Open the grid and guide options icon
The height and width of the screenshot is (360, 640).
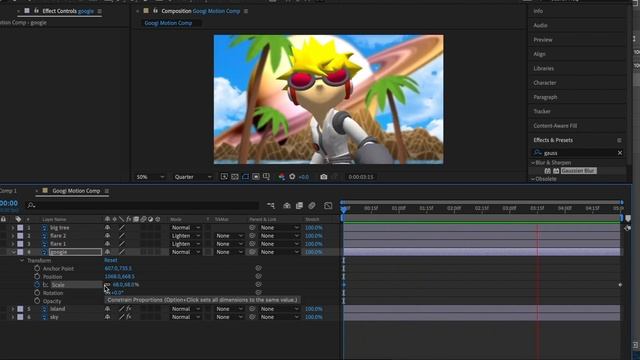pyautogui.click(x=267, y=177)
